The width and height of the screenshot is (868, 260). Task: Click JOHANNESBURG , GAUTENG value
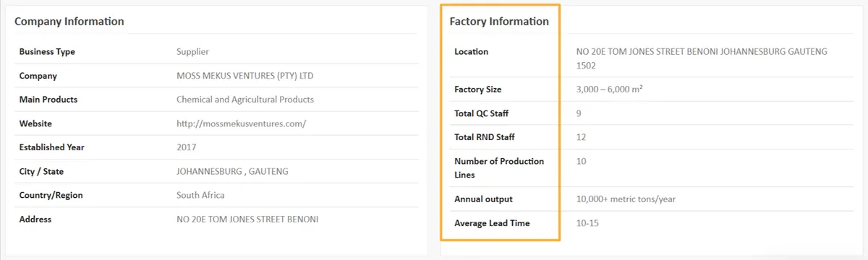pos(233,171)
